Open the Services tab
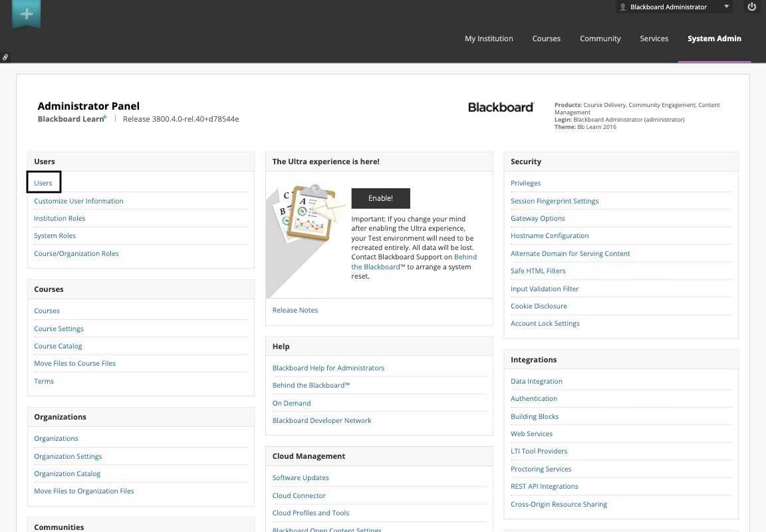Viewport: 766px width, 532px height. pos(654,39)
